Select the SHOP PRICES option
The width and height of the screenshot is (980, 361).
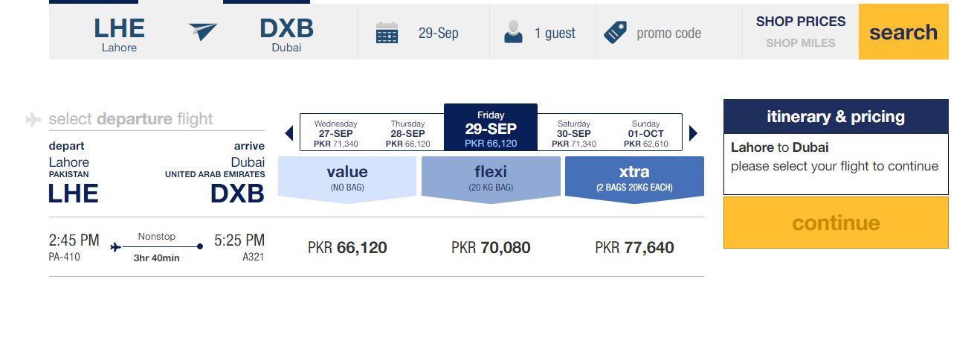[801, 22]
